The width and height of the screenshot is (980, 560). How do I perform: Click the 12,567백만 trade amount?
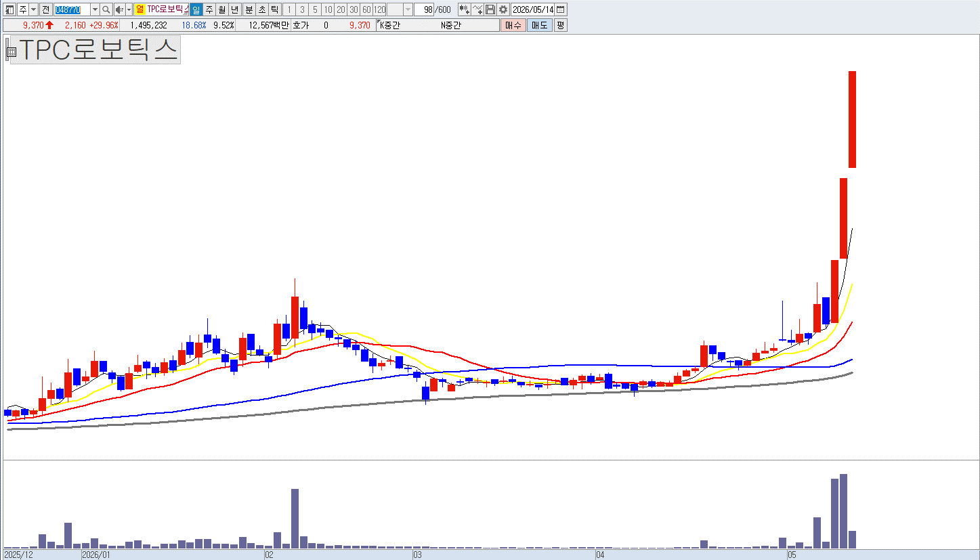pos(269,25)
